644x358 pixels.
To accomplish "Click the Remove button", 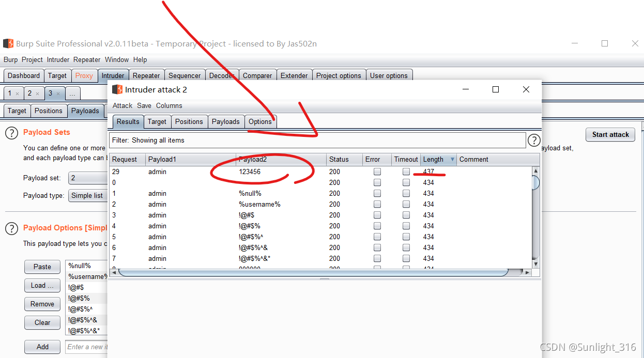I will 42,304.
